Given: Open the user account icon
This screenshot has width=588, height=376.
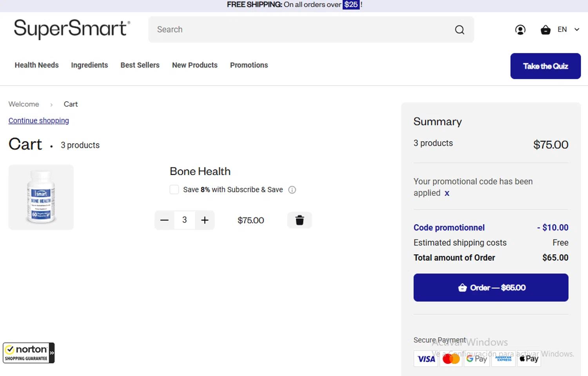Looking at the screenshot, I should point(520,30).
